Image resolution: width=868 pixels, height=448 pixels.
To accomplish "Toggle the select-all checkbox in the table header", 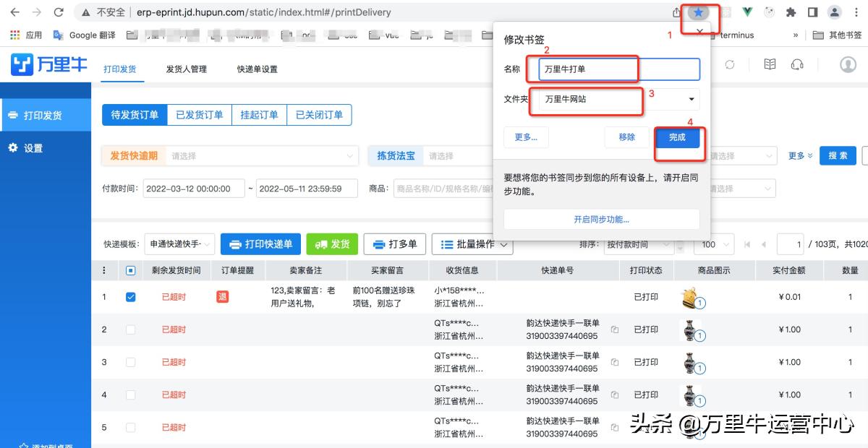I will point(132,270).
